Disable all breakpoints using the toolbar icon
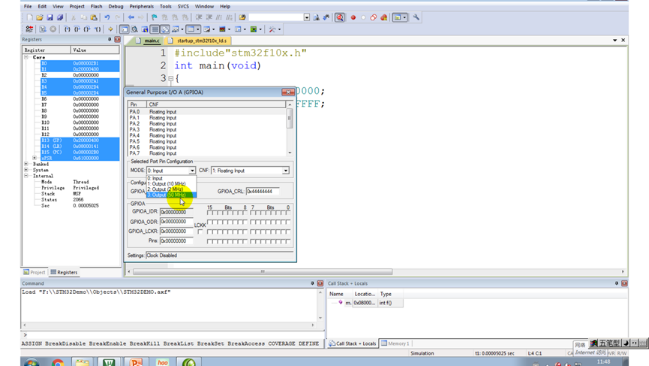Viewport: 649px width, 366px height. [373, 17]
